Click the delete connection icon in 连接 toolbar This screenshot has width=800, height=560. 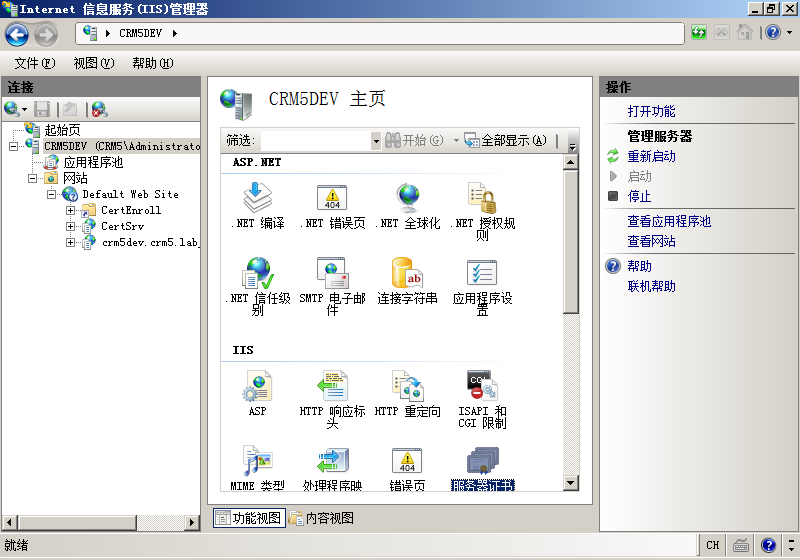(99, 109)
